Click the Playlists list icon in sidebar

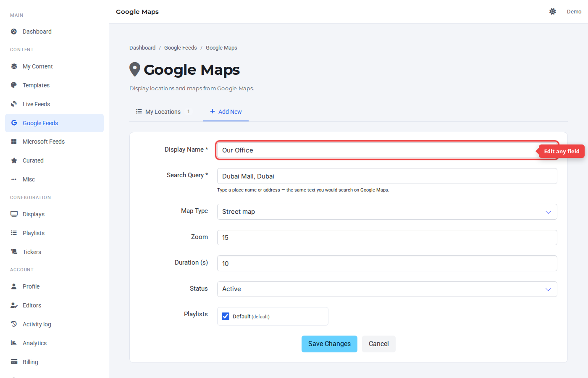click(14, 233)
